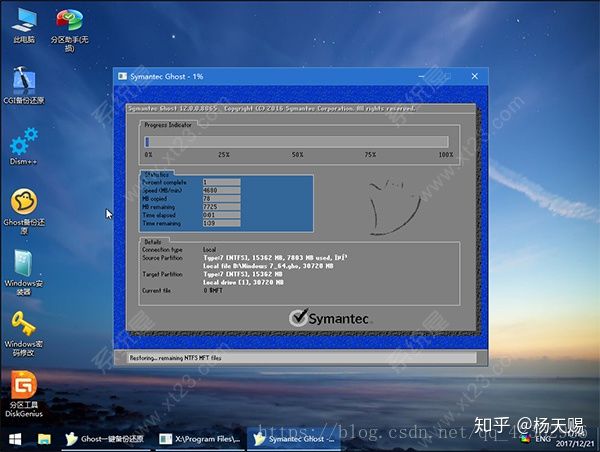Click the Local file Windows 7_64.gho line
Viewport: 600px width, 452px height.
[x=268, y=266]
